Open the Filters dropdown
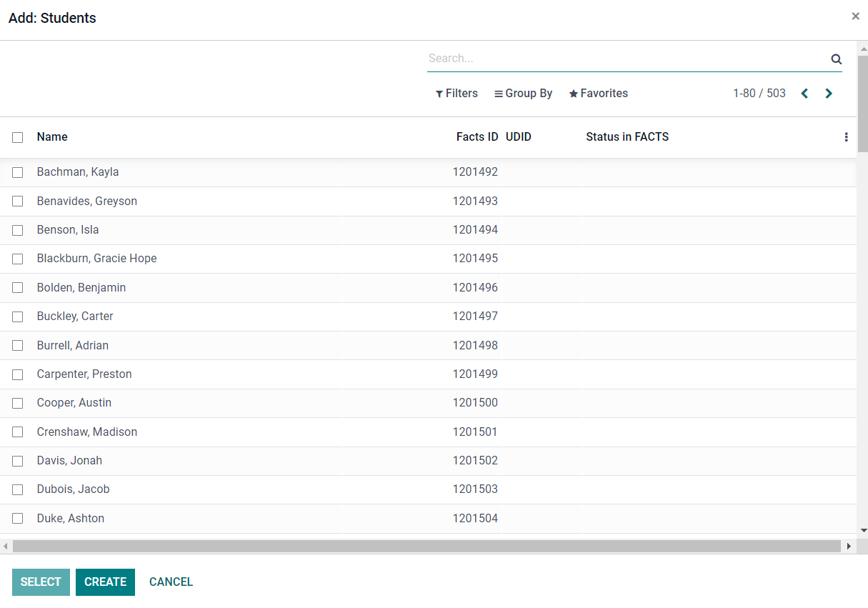The width and height of the screenshot is (868, 608). pyautogui.click(x=457, y=94)
